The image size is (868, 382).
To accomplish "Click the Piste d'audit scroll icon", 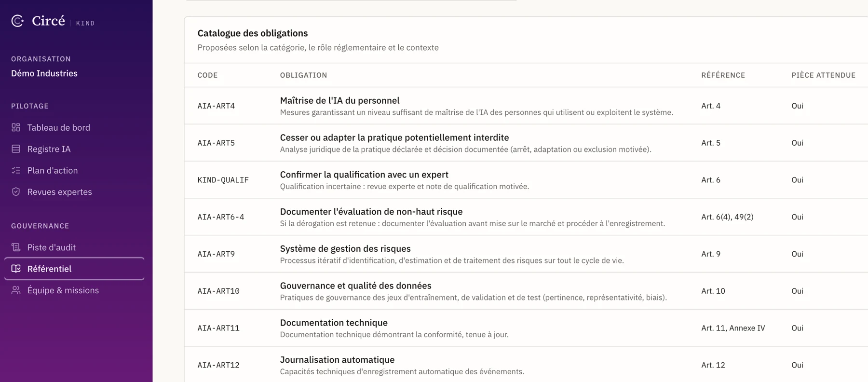I will (x=16, y=247).
